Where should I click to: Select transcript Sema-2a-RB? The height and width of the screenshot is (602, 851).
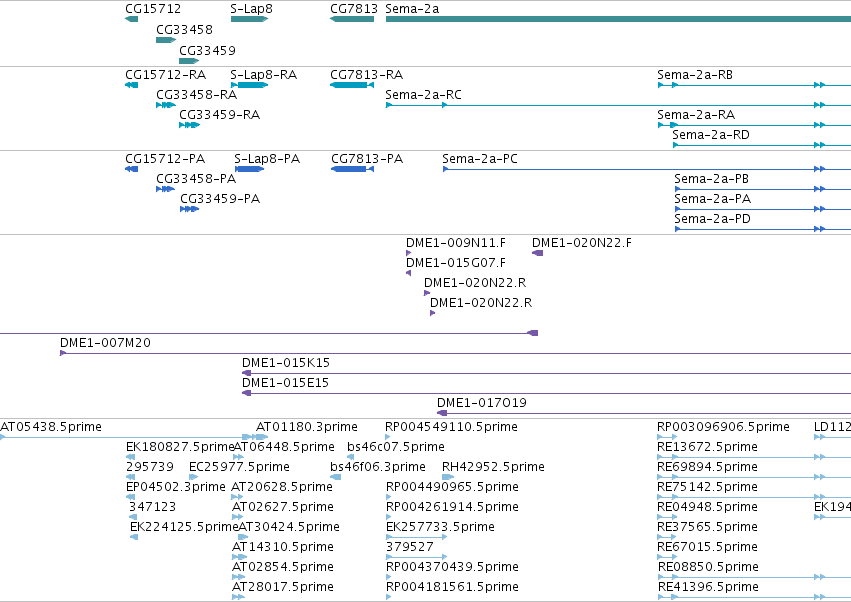[695, 74]
